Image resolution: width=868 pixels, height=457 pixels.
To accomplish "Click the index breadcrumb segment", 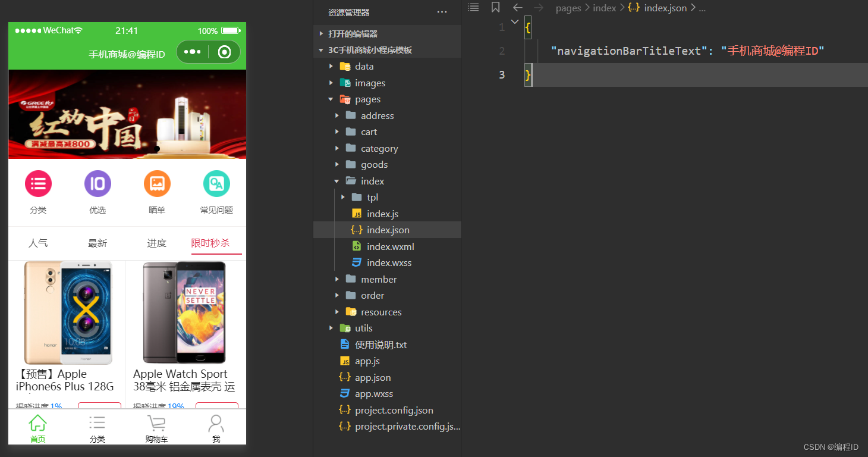I will (605, 8).
